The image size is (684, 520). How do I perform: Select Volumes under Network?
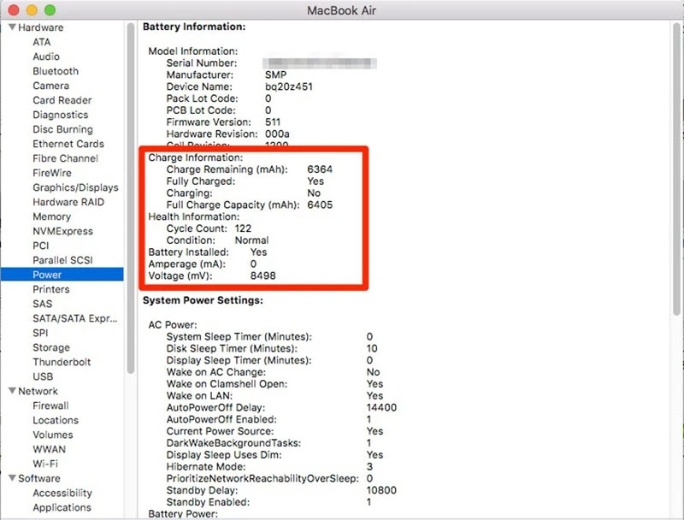coord(52,435)
